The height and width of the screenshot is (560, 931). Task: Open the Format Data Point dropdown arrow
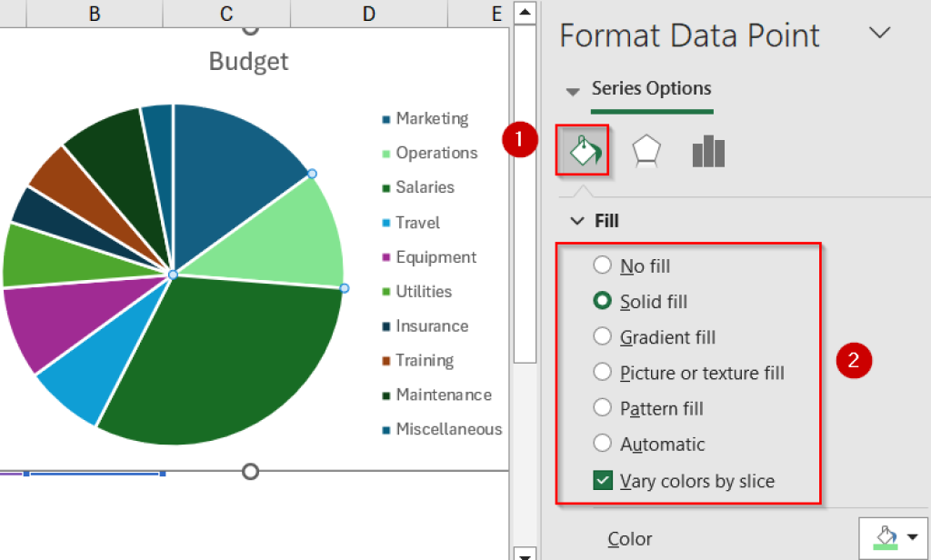pyautogui.click(x=879, y=33)
